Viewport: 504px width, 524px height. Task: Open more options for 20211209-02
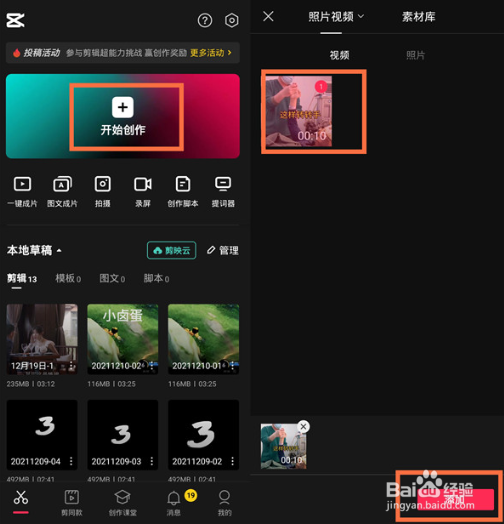[233, 461]
